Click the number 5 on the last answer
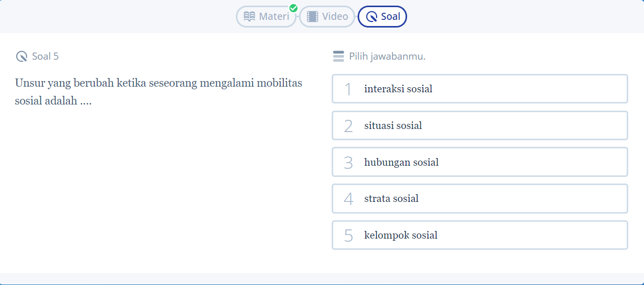 (348, 236)
